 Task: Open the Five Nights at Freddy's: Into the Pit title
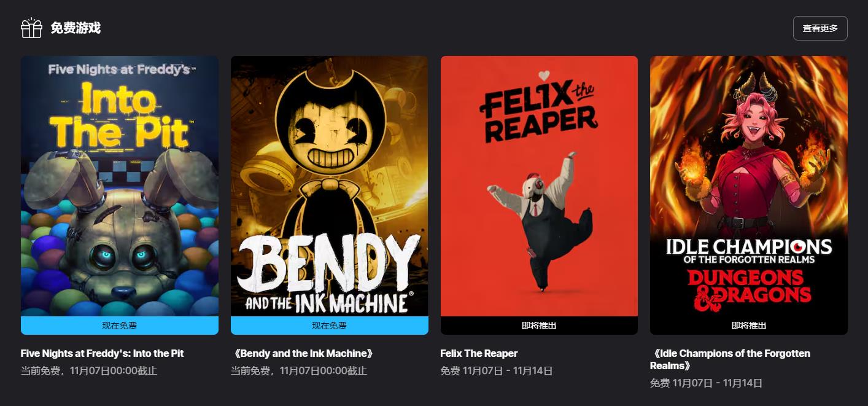tap(102, 353)
